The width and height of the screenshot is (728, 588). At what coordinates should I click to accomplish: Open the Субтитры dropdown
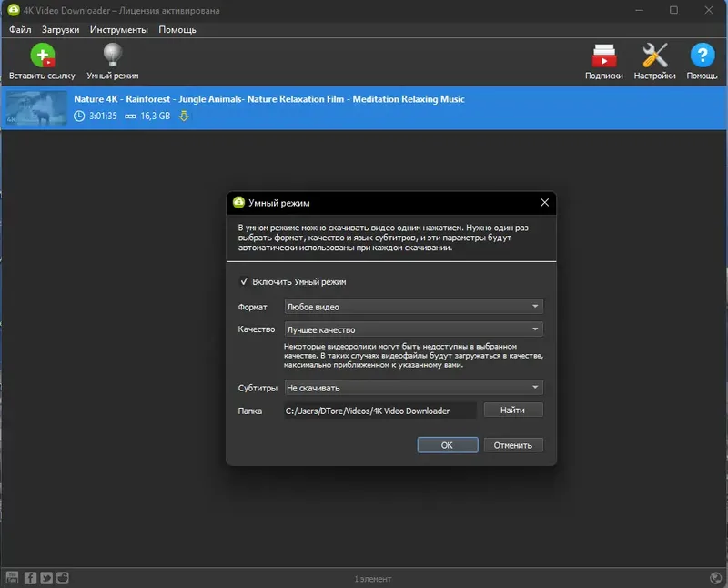pyautogui.click(x=413, y=388)
